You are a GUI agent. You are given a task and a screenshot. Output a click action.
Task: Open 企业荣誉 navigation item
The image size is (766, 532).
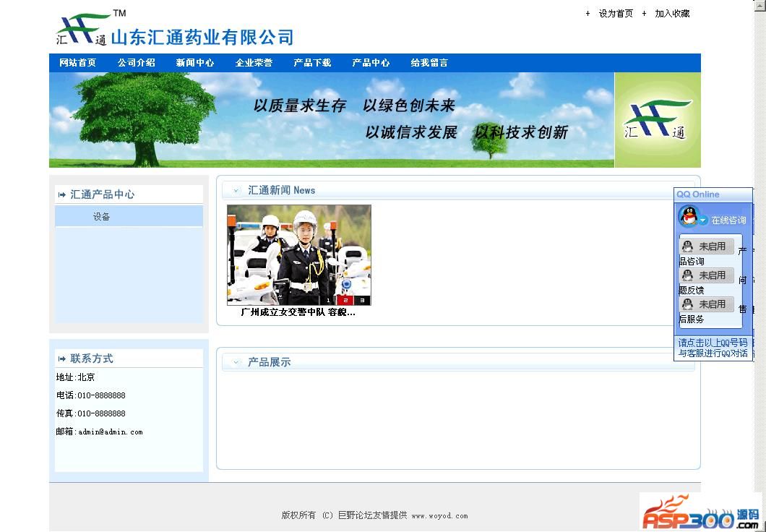point(254,63)
